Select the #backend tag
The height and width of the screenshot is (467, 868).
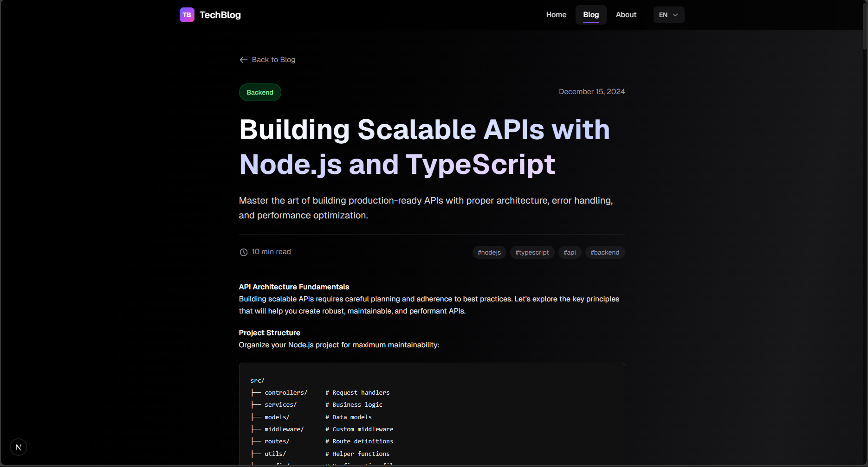click(x=604, y=252)
